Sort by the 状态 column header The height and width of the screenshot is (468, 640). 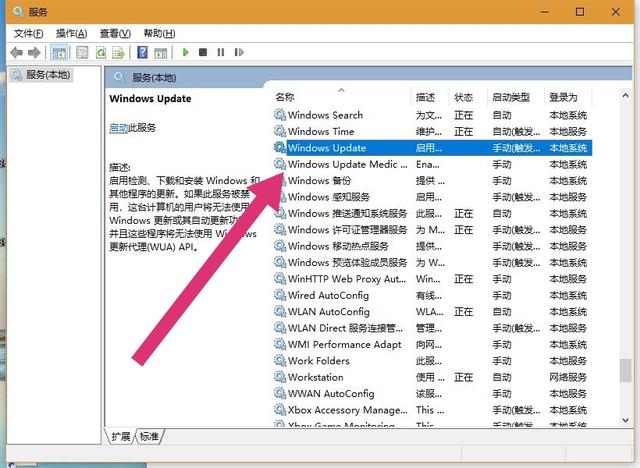tap(468, 97)
